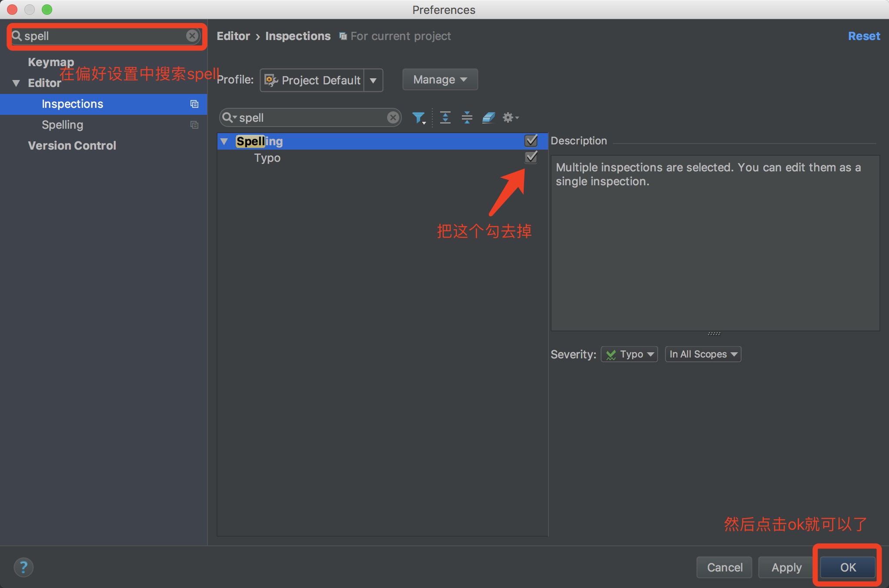Viewport: 889px width, 588px height.
Task: Click the description panel resize handle
Action: (714, 334)
